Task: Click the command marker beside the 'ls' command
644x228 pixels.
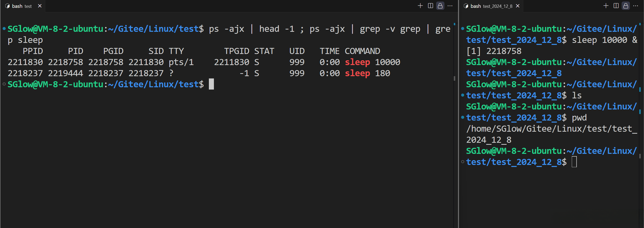Action: tap(463, 95)
